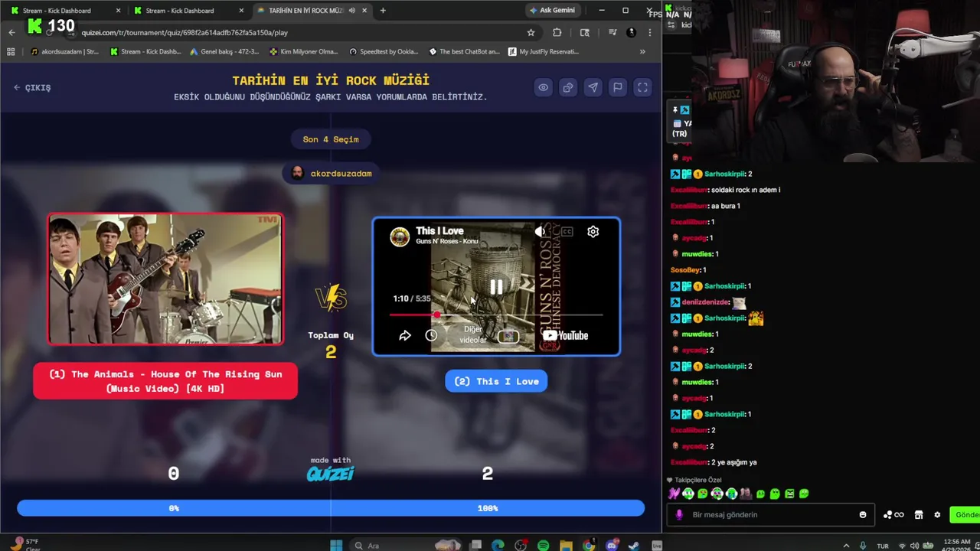Open browser media controls icon
The image size is (980, 551).
coord(612,32)
